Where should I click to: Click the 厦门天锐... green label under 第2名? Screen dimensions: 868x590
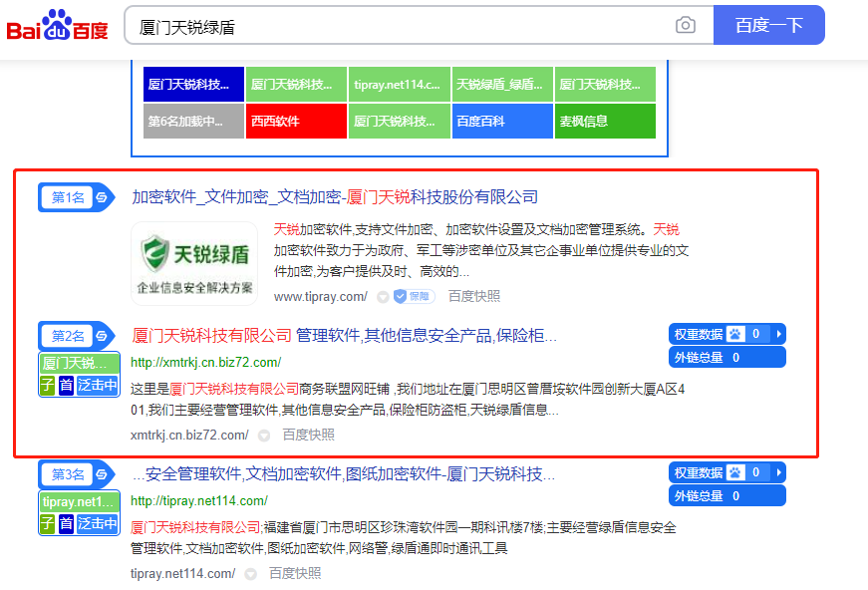[79, 363]
